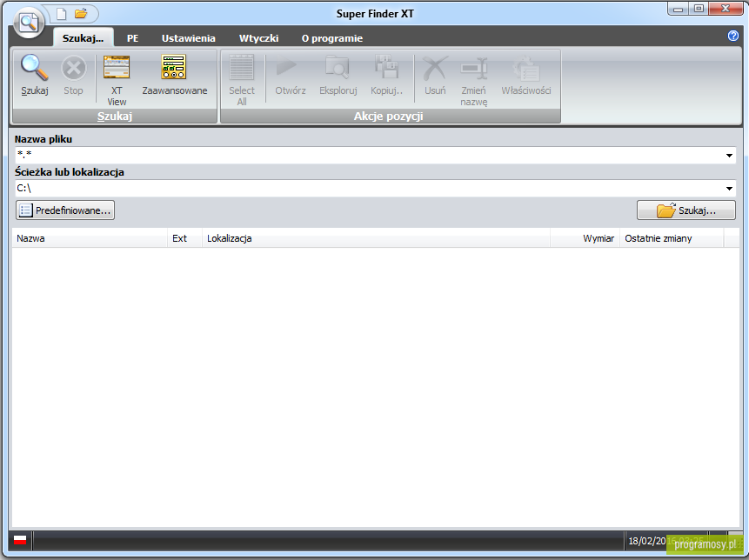
Task: Open the Szukaj... ribbon tab
Action: pyautogui.click(x=84, y=38)
